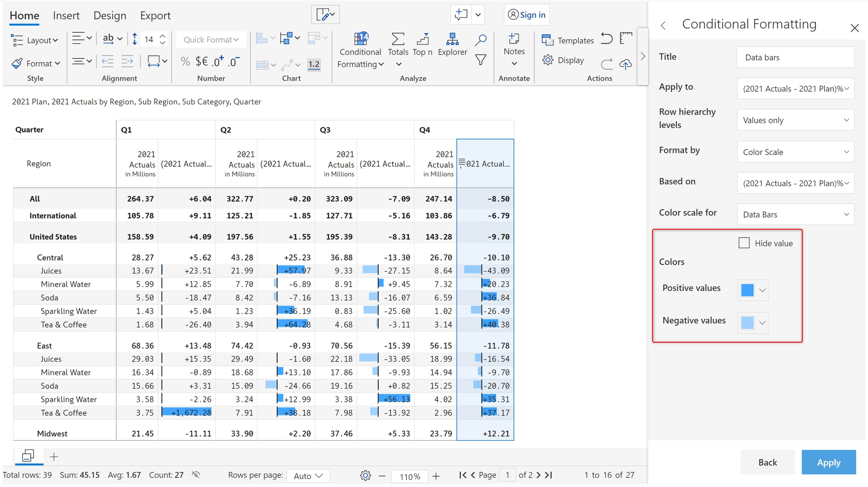Open the Export tab
Viewport: 868px width, 487px height.
(x=155, y=15)
